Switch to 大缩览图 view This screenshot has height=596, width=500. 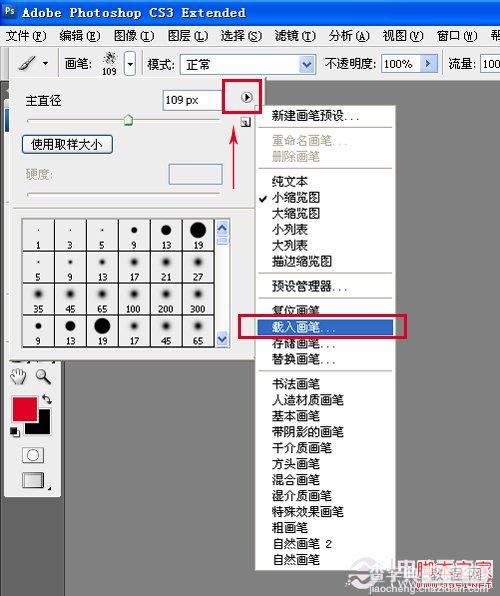[296, 214]
